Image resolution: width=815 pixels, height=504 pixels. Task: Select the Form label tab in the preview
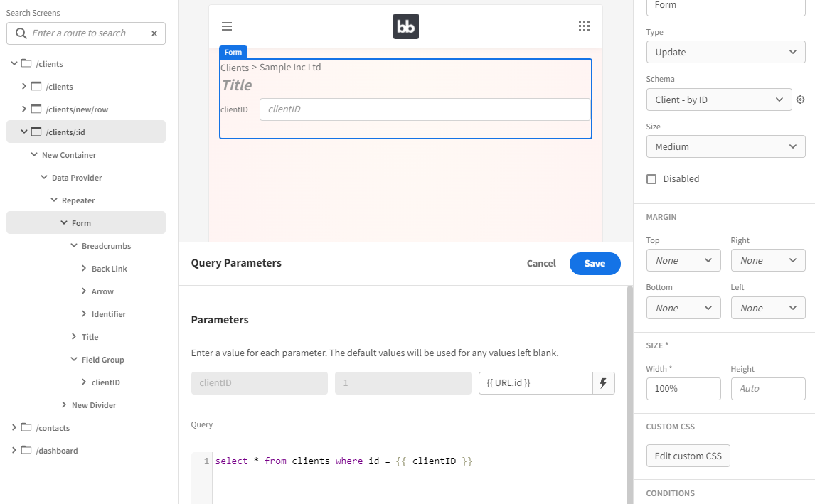pyautogui.click(x=233, y=52)
